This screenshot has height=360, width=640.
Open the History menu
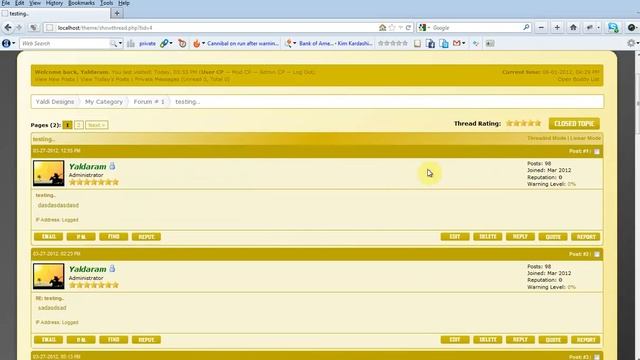(54, 3)
